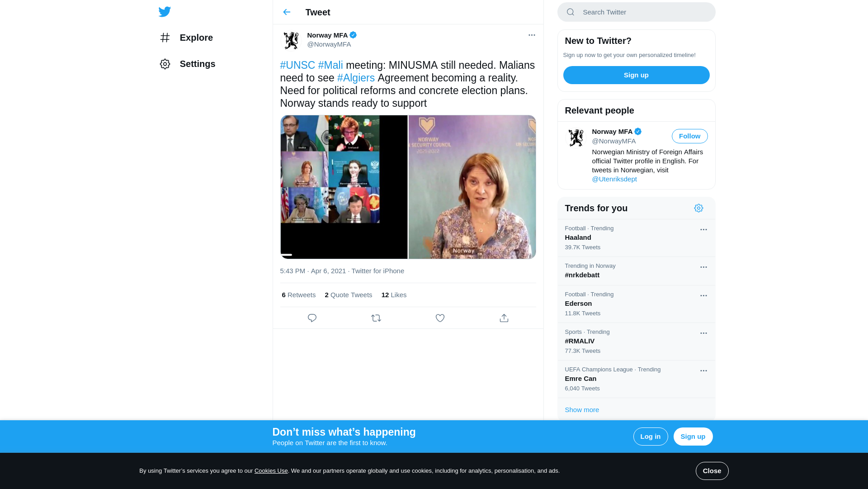Click the share tweet icon
Viewport: 868px width, 489px height.
(504, 318)
